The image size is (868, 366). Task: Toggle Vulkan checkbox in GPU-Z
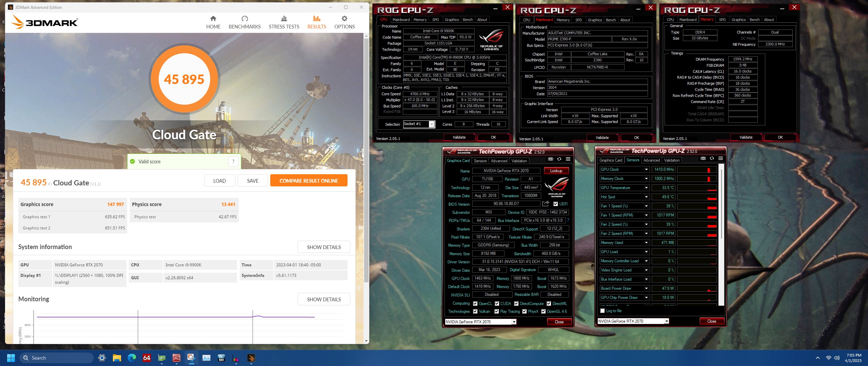[x=475, y=311]
